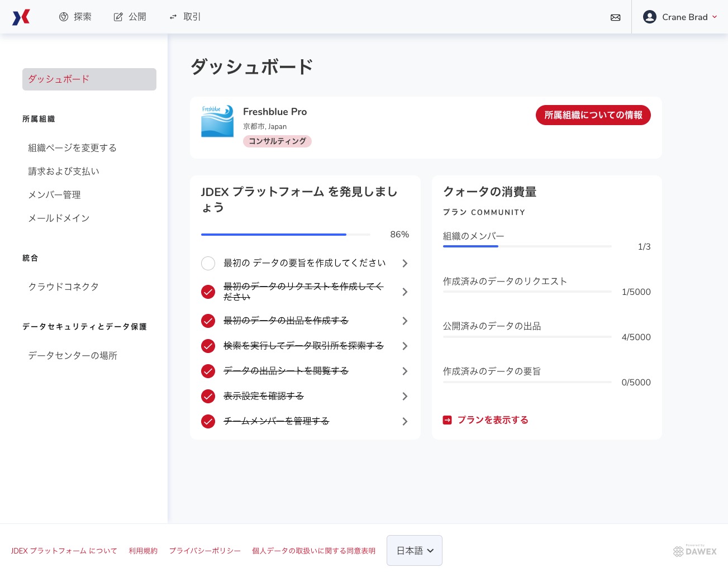728x577 pixels.
Task: Click the checkmark for 最初のデータの出品を作成する
Action: click(x=208, y=321)
